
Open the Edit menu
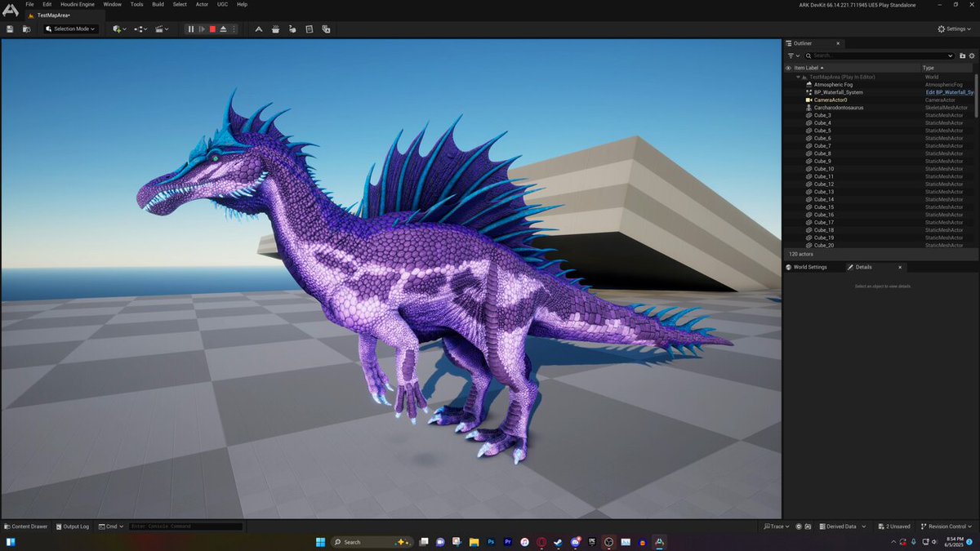(47, 4)
